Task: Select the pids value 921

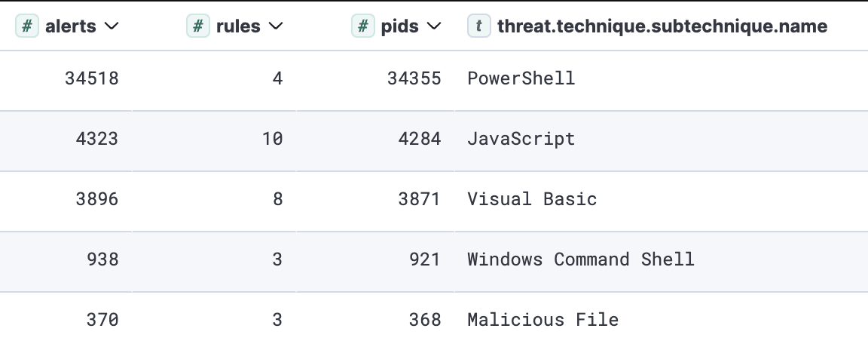Action: tap(425, 259)
